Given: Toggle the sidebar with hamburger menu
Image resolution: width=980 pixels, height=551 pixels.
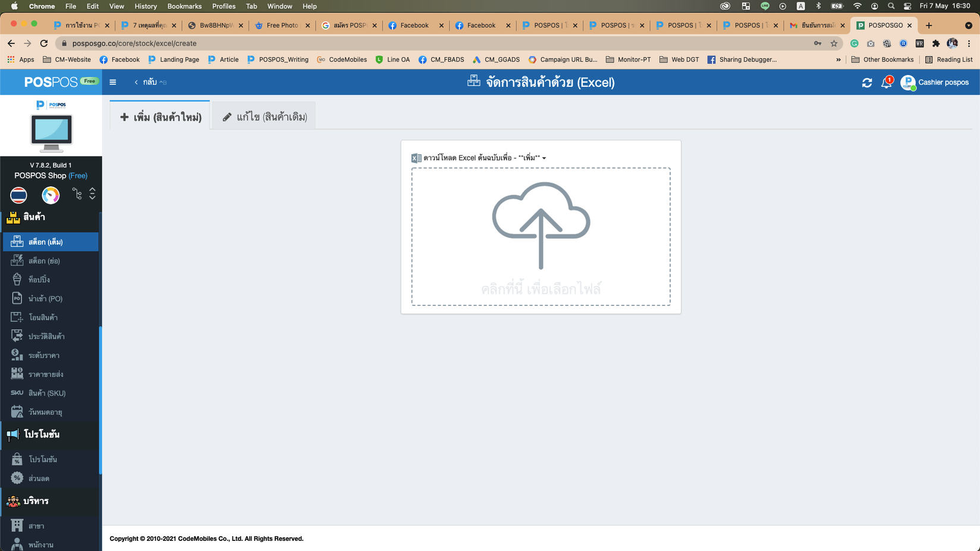Looking at the screenshot, I should (113, 82).
